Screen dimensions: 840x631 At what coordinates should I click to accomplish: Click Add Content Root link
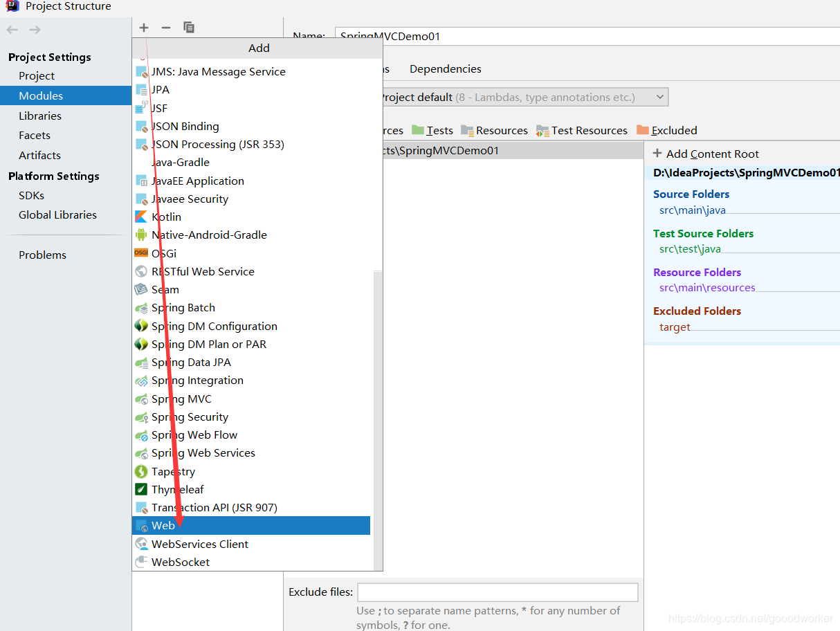point(706,154)
